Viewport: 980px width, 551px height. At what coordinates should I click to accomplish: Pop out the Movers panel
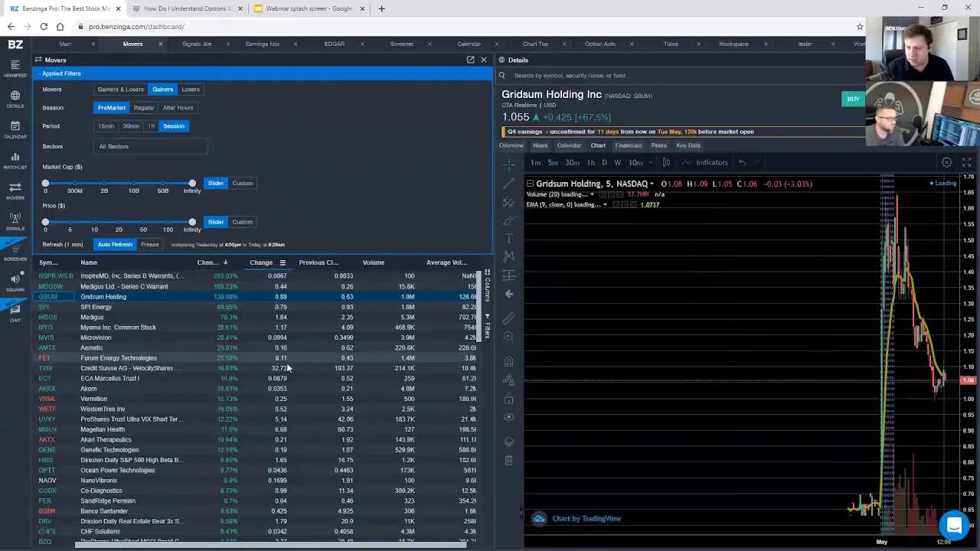point(470,60)
